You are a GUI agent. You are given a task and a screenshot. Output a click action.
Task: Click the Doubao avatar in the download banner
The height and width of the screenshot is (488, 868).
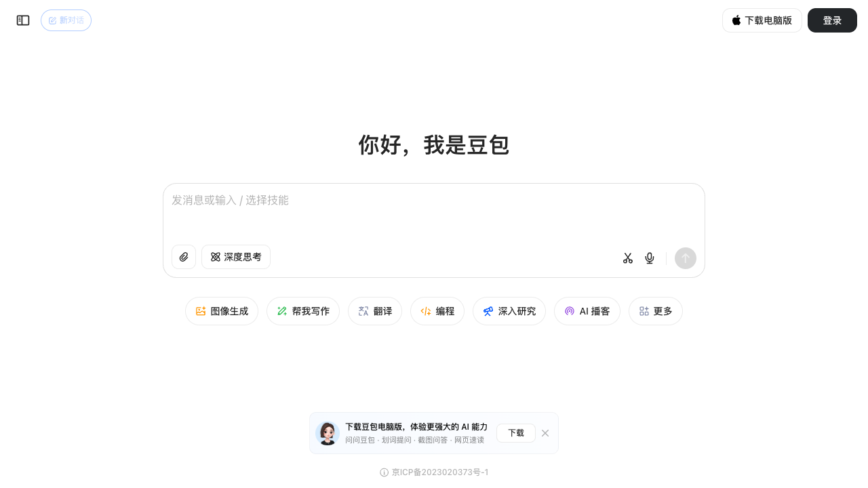pyautogui.click(x=328, y=433)
